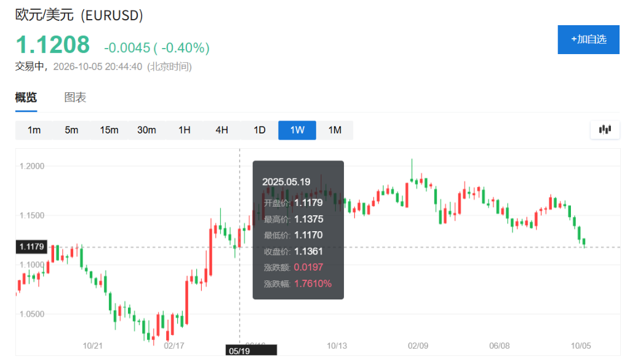Switch to the 图表 chart tab
This screenshot has width=630, height=364.
pos(75,97)
